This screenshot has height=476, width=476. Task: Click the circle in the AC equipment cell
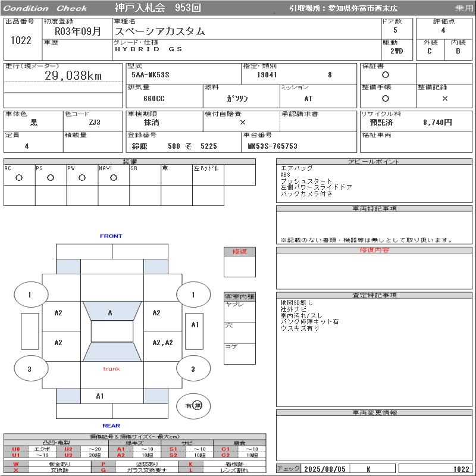click(19, 177)
